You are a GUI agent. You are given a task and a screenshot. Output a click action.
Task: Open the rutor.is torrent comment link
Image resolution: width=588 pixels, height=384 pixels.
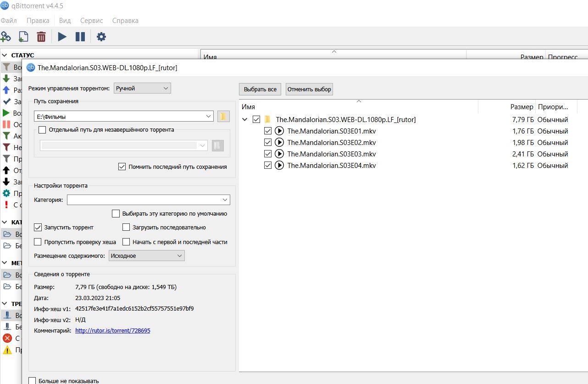(x=113, y=330)
